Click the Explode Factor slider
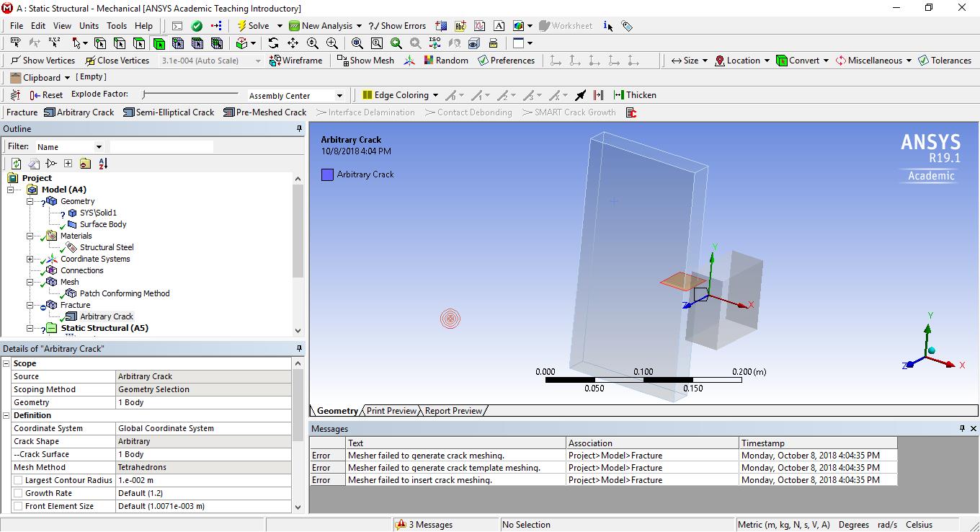This screenshot has height=532, width=980. click(190, 94)
